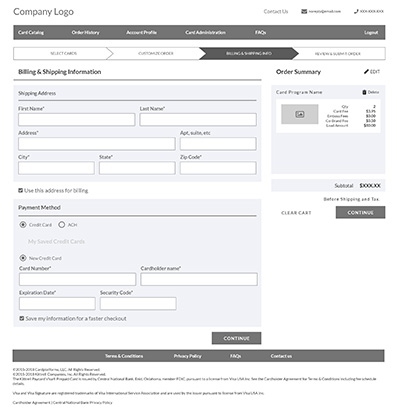Go to the Select Cards step
The width and height of the screenshot is (397, 410).
point(63,53)
